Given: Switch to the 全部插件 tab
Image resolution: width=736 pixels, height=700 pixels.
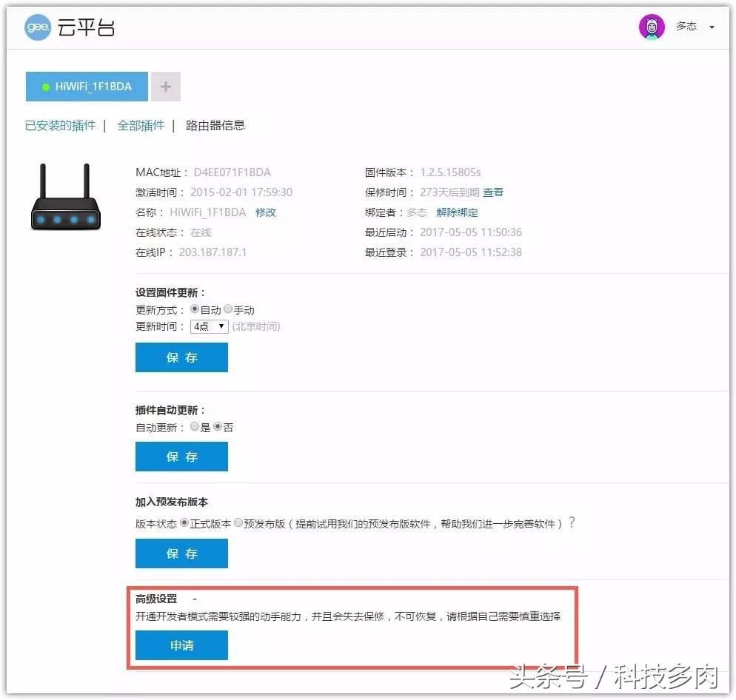Looking at the screenshot, I should [141, 125].
